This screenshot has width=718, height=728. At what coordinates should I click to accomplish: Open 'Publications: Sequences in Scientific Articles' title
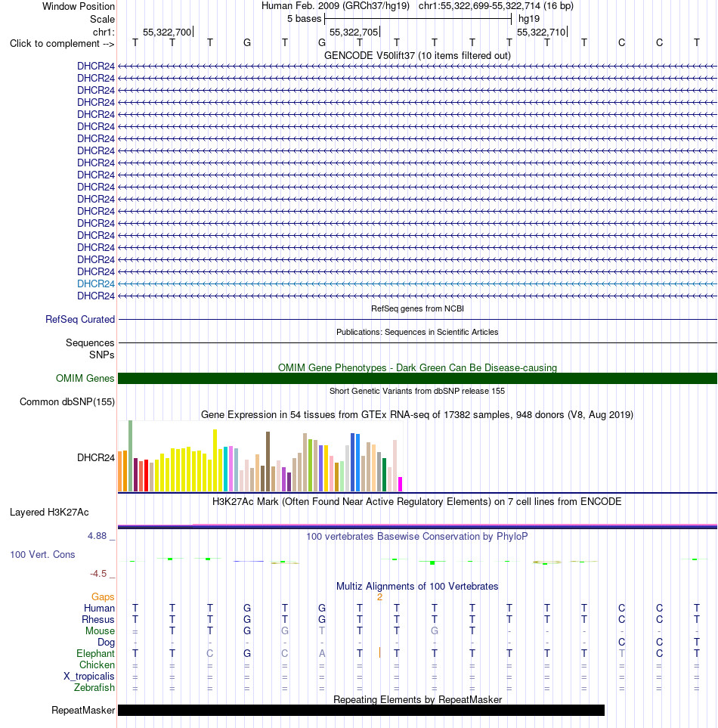417,332
